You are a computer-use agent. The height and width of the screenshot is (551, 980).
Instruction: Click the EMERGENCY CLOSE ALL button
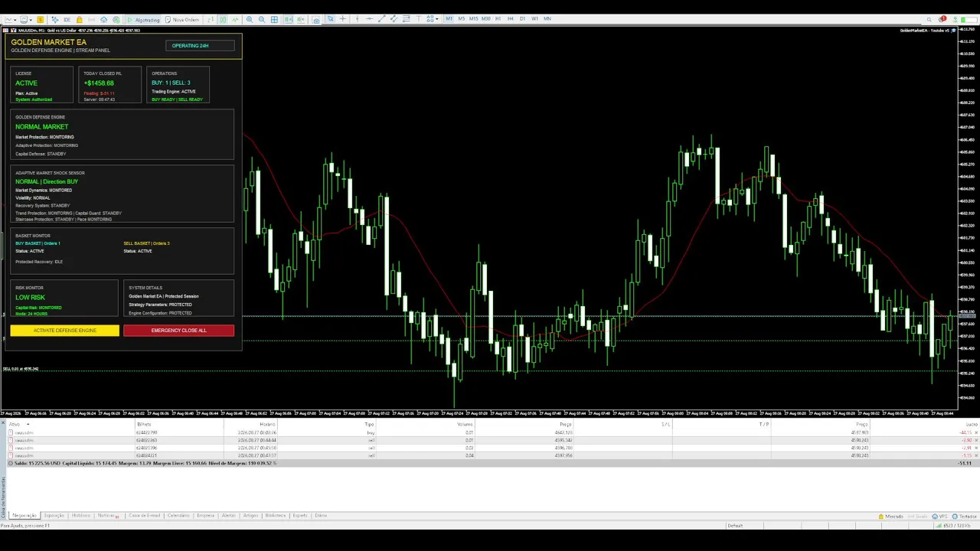coord(178,331)
